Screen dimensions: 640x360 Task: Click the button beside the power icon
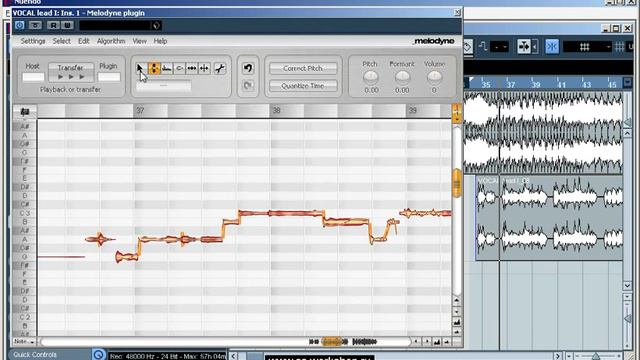click(x=35, y=25)
